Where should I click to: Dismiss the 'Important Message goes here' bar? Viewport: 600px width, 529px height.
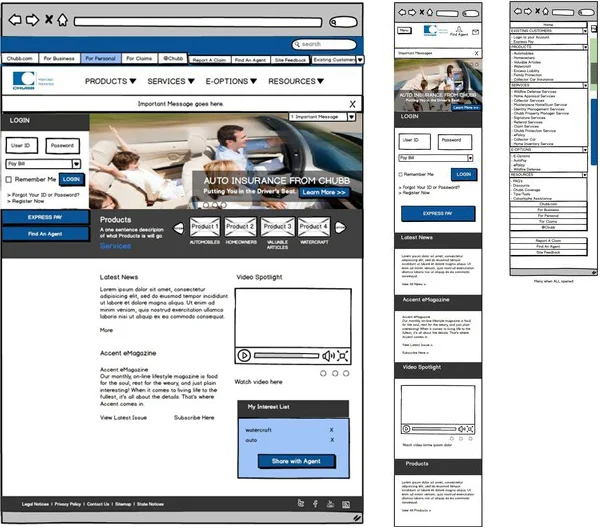point(352,104)
